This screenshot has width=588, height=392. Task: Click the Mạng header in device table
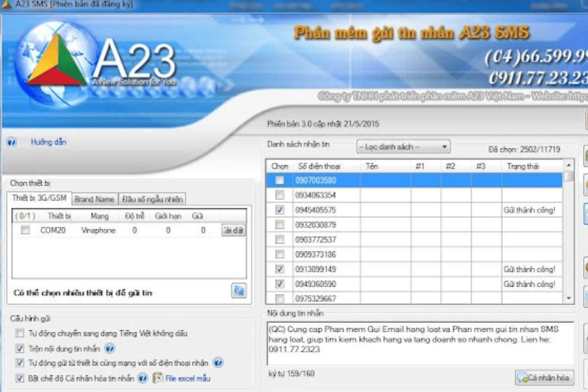coord(99,216)
